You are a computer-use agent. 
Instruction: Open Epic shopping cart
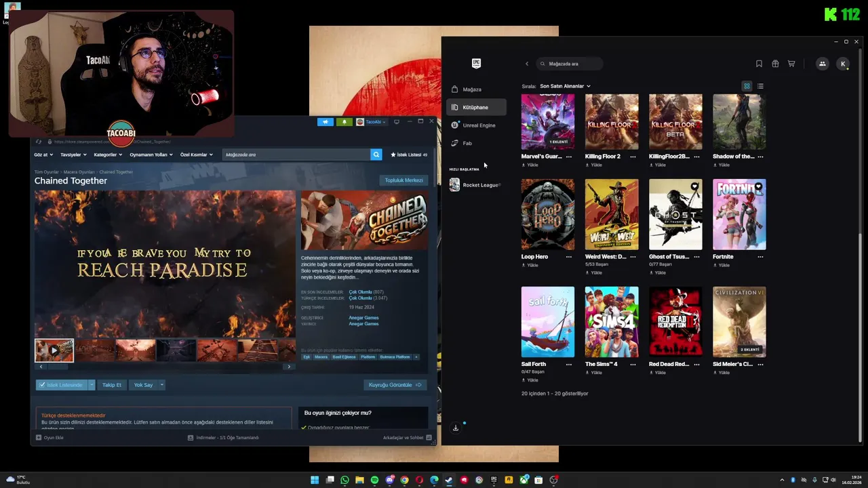click(x=791, y=64)
